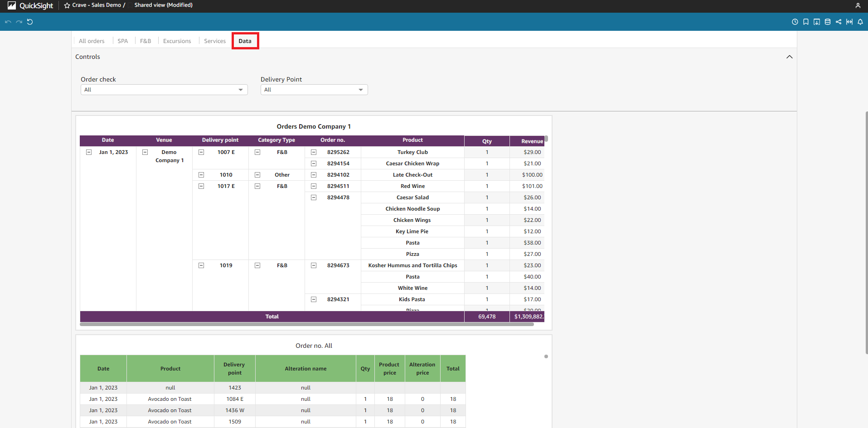
Task: Click the Orders table horizontal scrollbar
Action: click(307, 324)
